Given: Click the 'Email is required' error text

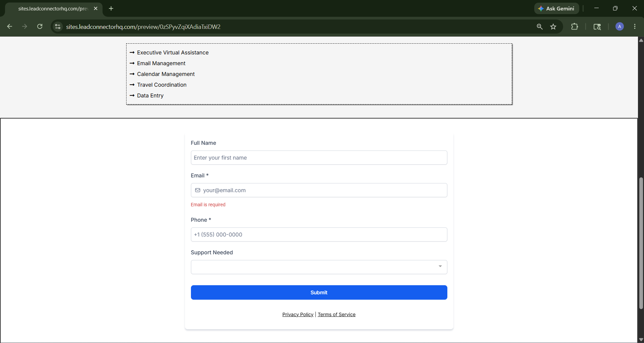Looking at the screenshot, I should click(208, 205).
